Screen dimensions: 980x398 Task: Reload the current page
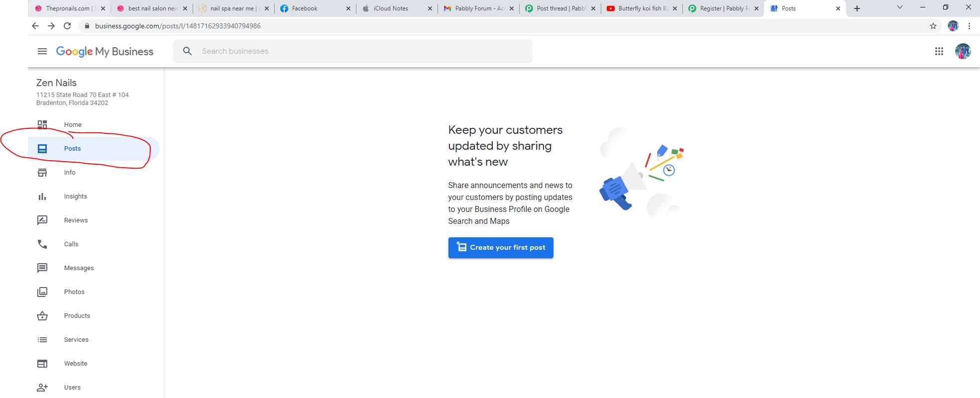click(x=67, y=26)
